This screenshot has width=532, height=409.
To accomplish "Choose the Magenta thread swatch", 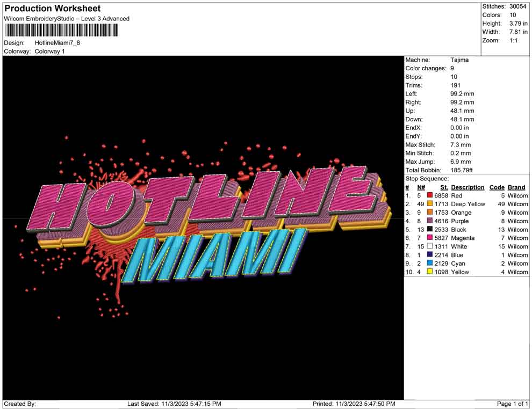I will click(x=430, y=238).
